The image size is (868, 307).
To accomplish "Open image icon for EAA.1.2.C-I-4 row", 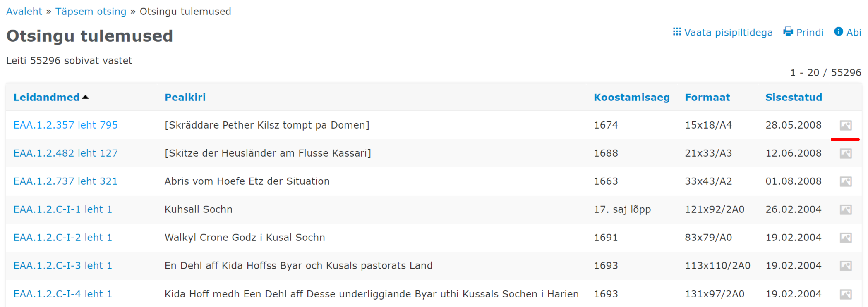I will tap(845, 294).
